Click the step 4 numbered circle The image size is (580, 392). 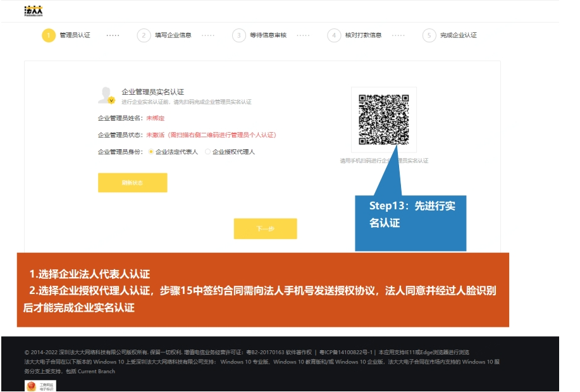point(334,35)
